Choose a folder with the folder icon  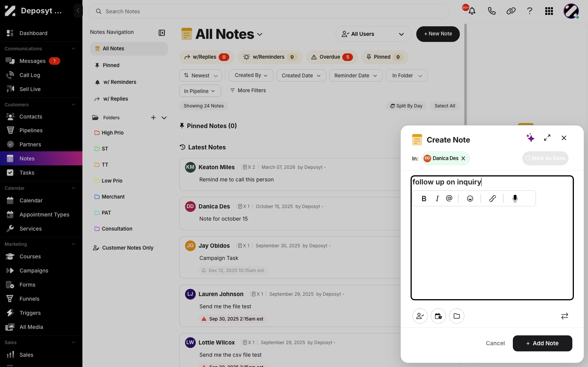457,316
